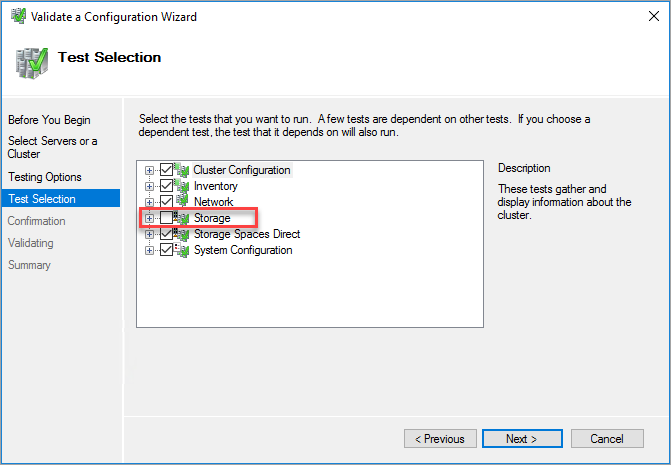Click the Validating step in the sidebar
The height and width of the screenshot is (465, 671).
pos(31,243)
